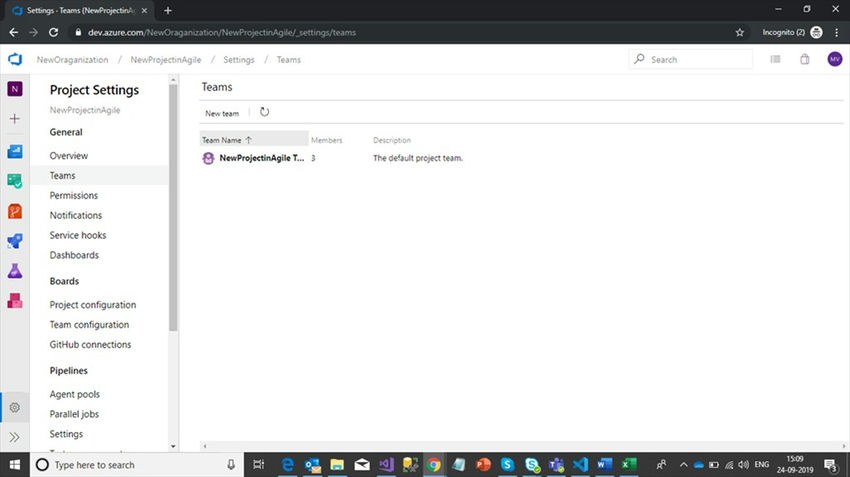Refresh the teams list icon
Viewport: 850px width, 477px height.
(264, 112)
